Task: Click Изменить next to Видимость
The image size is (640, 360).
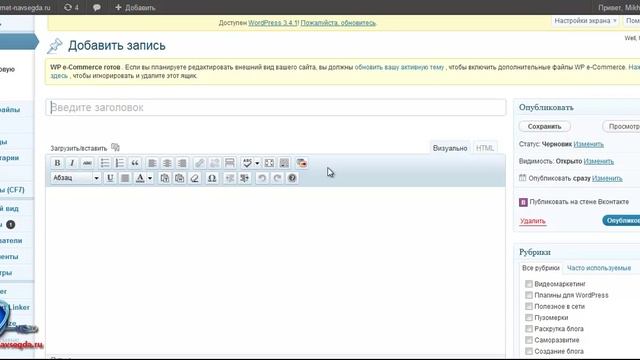Action: point(598,161)
